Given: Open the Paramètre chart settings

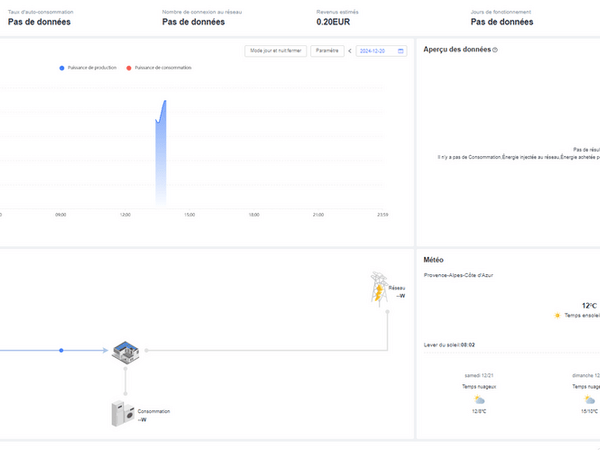Looking at the screenshot, I should pos(326,51).
